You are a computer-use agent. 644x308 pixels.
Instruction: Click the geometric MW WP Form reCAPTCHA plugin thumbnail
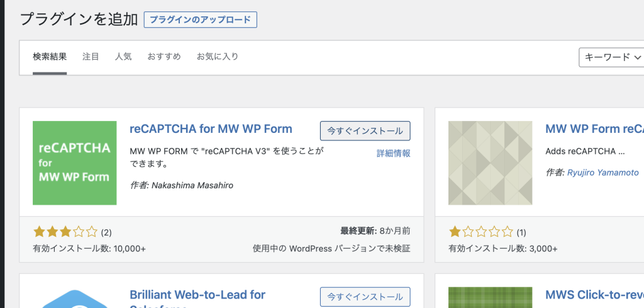[491, 163]
